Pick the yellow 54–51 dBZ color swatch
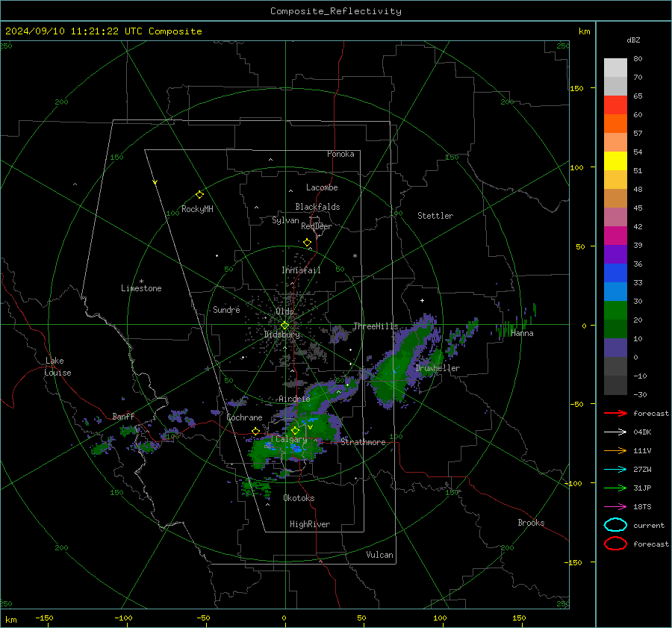The width and height of the screenshot is (672, 628). point(615,161)
